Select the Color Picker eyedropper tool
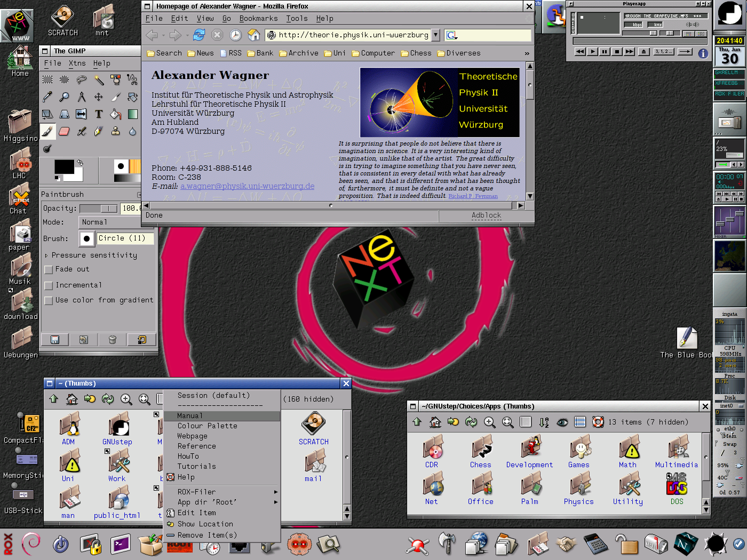Screen dimensions: 747x560 (47, 97)
